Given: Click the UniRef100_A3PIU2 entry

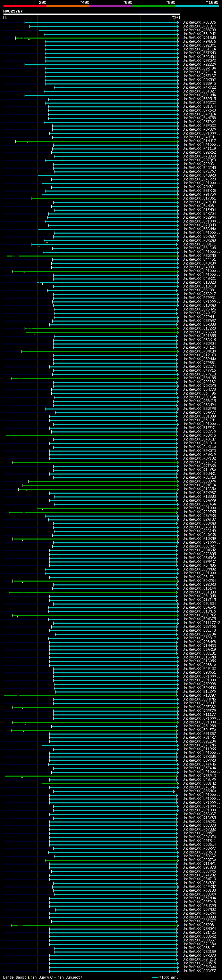Looking at the screenshot, I should pos(199,459).
